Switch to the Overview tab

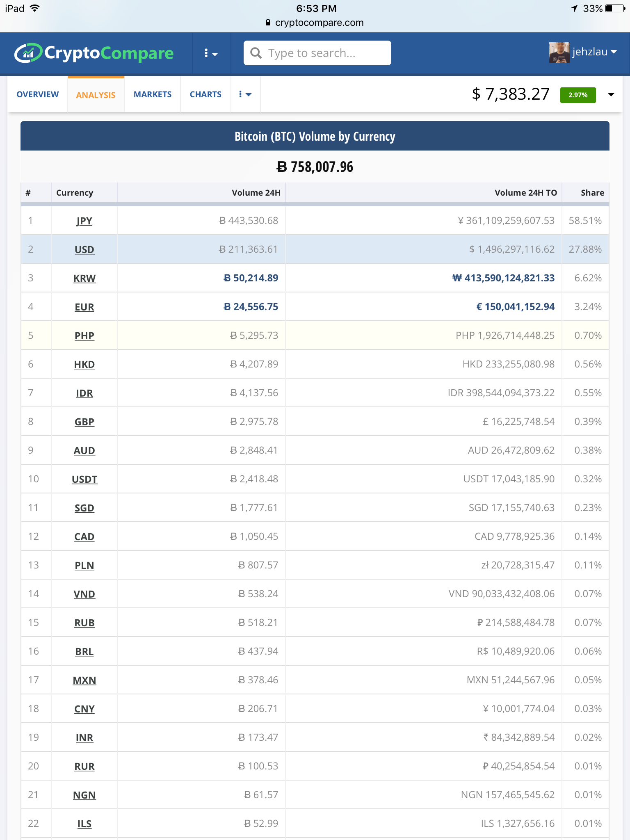tap(38, 94)
